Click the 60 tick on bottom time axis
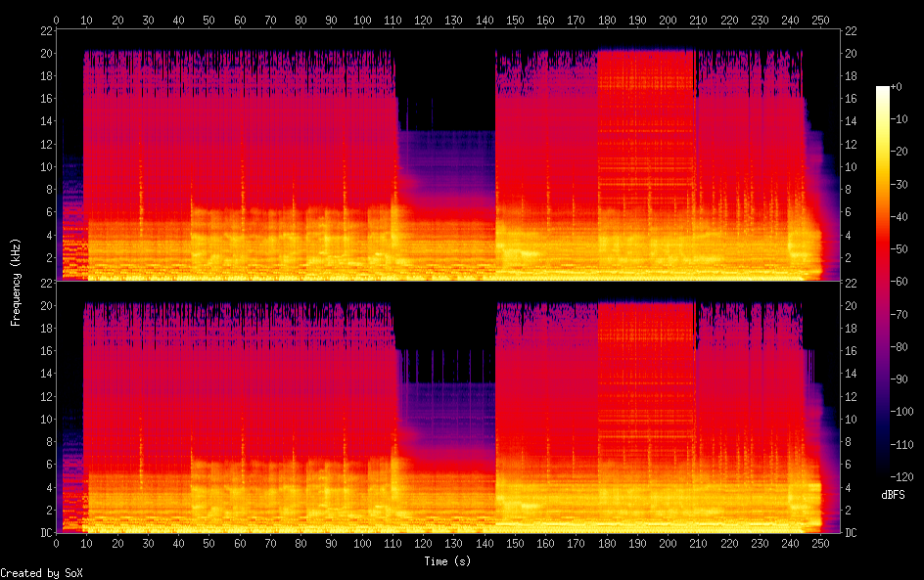Screen dimensions: 924x580 coord(240,544)
